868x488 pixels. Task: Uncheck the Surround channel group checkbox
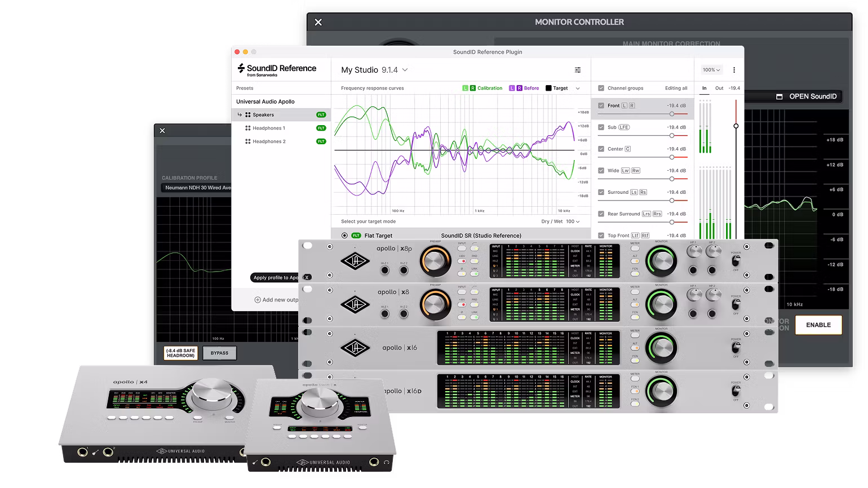[x=601, y=192]
